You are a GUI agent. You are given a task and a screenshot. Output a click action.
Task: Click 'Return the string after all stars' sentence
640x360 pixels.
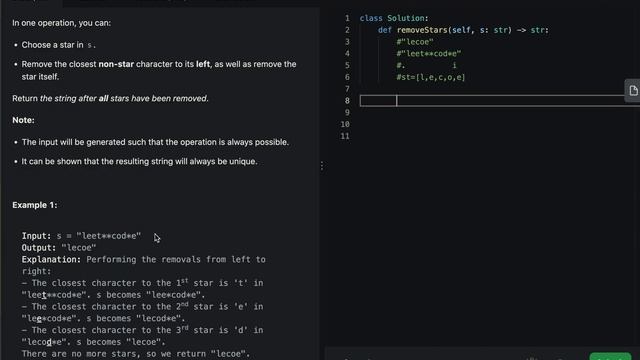(110, 99)
